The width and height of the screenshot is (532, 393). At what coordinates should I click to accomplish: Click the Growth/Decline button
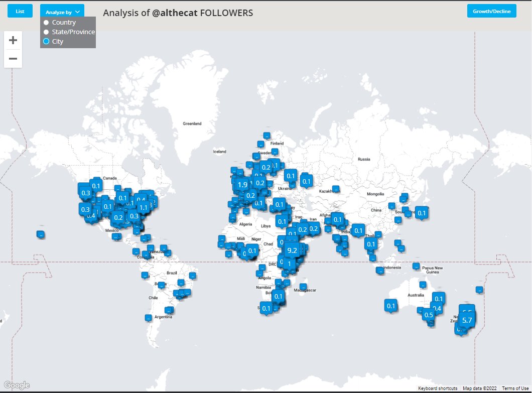(492, 11)
